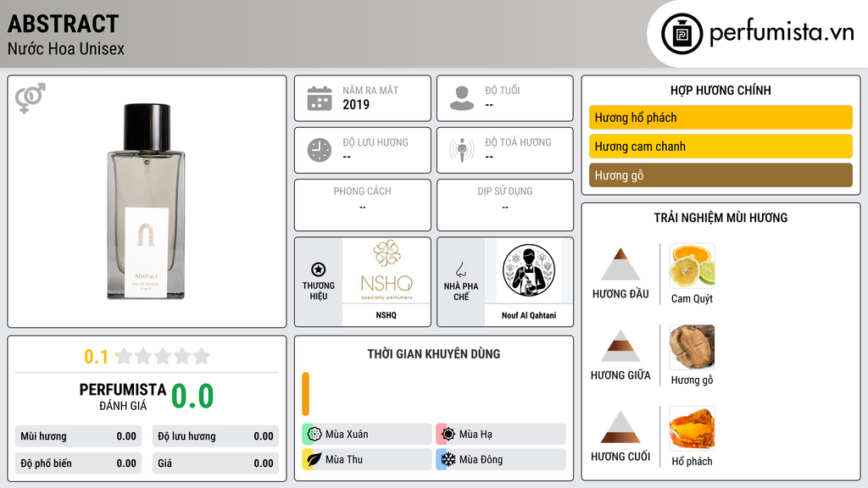
Task: Click the green 0.0 Perfumista score
Action: tap(192, 396)
